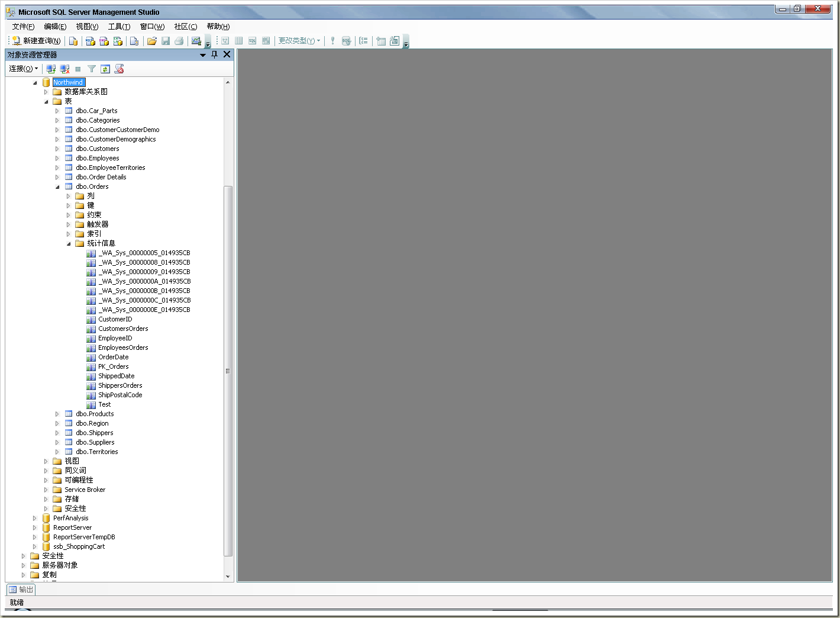Open the 编辑 menu
Viewport: 840px width, 618px height.
(55, 27)
